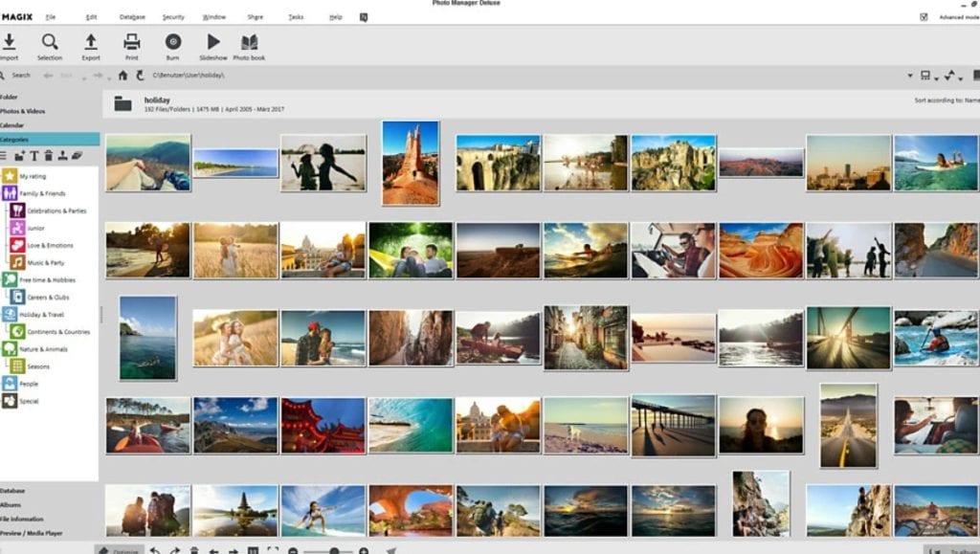Select the Holiday & Travel category
This screenshot has width=980, height=554.
pyautogui.click(x=41, y=315)
